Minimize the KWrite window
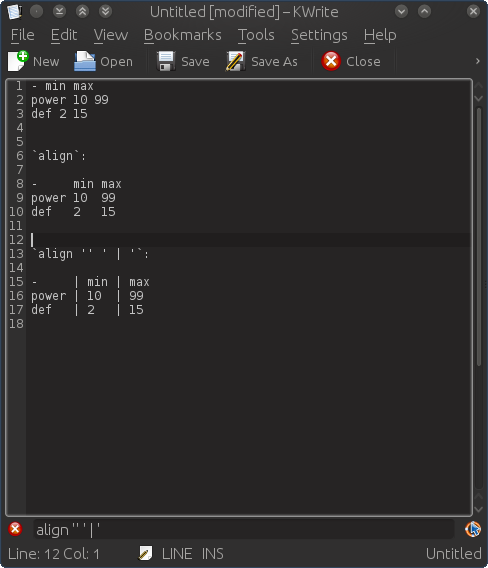Screen dimensions: 488x568 click(x=401, y=12)
